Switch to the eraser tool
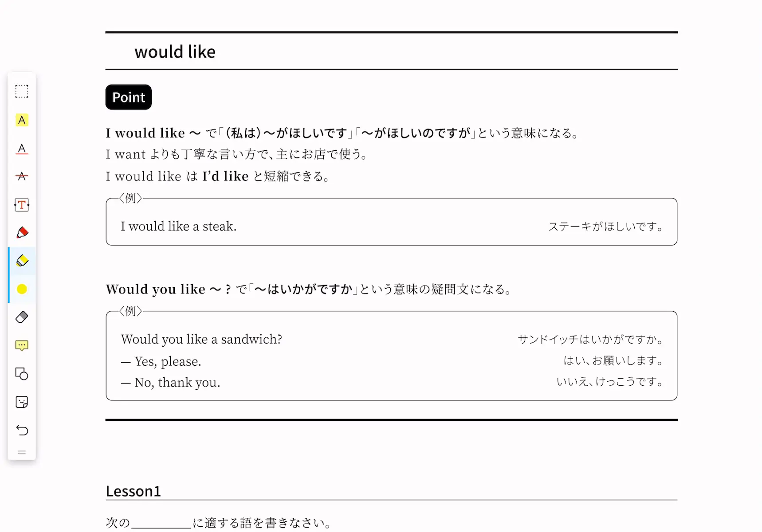This screenshot has height=532, width=762. (x=22, y=317)
